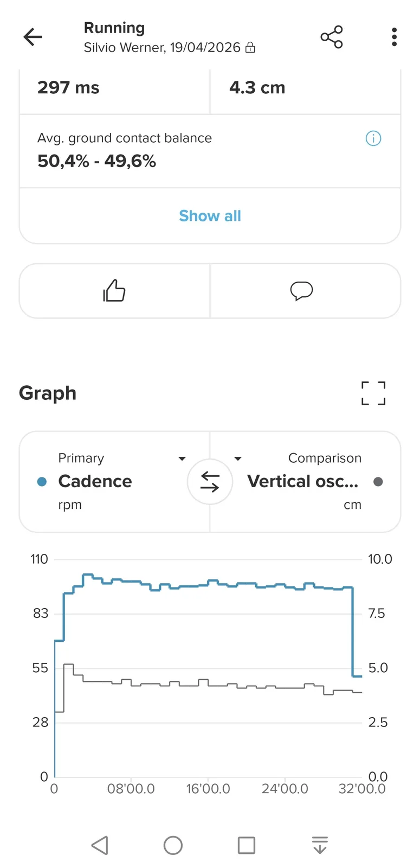Open comments with speech bubble icon
The height and width of the screenshot is (868, 420).
(301, 291)
